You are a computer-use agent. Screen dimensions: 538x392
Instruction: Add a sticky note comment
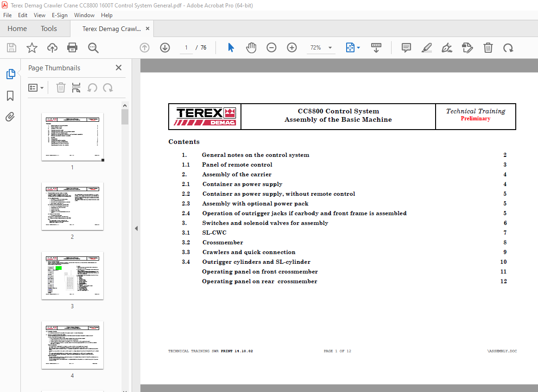click(x=406, y=48)
